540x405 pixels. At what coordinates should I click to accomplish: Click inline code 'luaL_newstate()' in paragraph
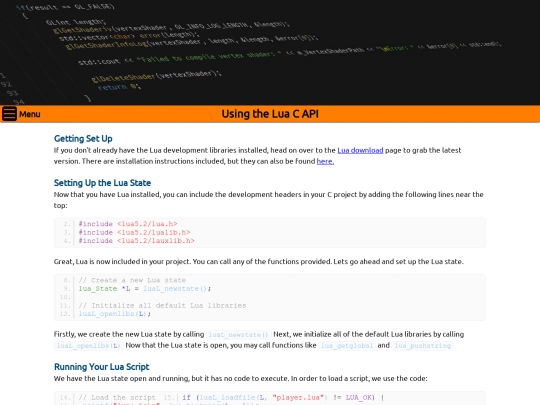238,334
